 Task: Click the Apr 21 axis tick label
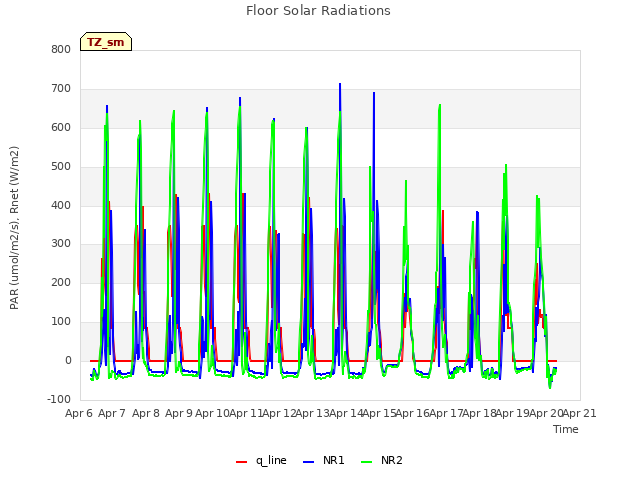(580, 413)
